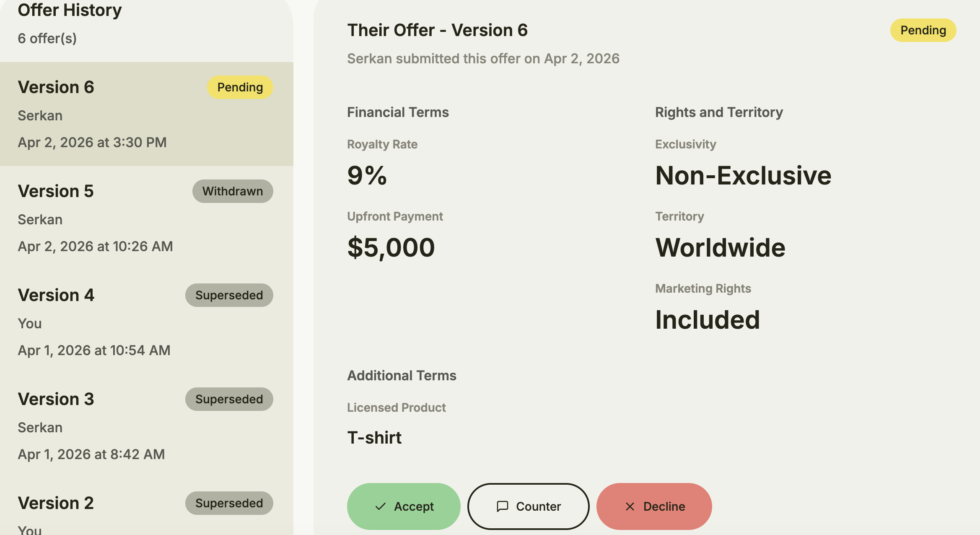Image resolution: width=980 pixels, height=535 pixels.
Task: Click the T-shirt Licensed Product text
Action: pyautogui.click(x=374, y=438)
